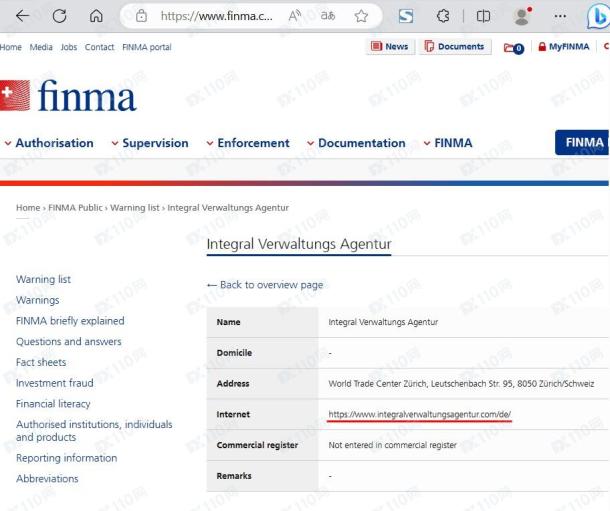Image resolution: width=610 pixels, height=511 pixels.
Task: Open Bing Copilot sidebar icon
Action: coord(598,17)
